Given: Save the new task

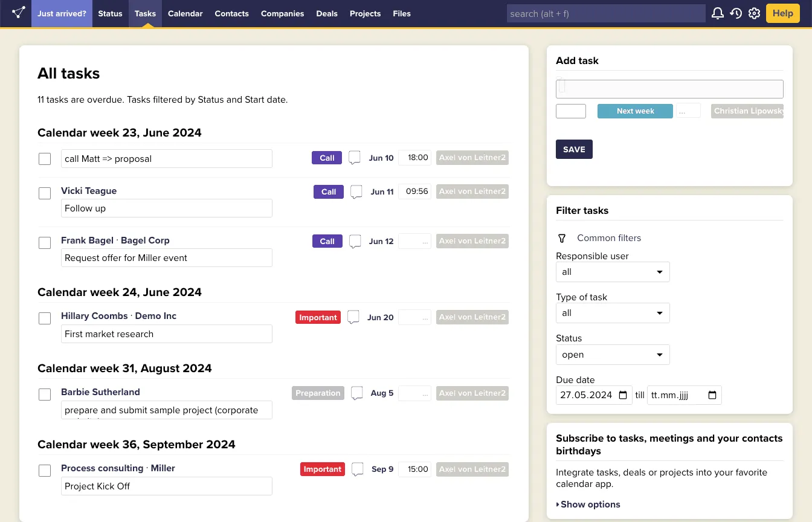Looking at the screenshot, I should tap(574, 149).
